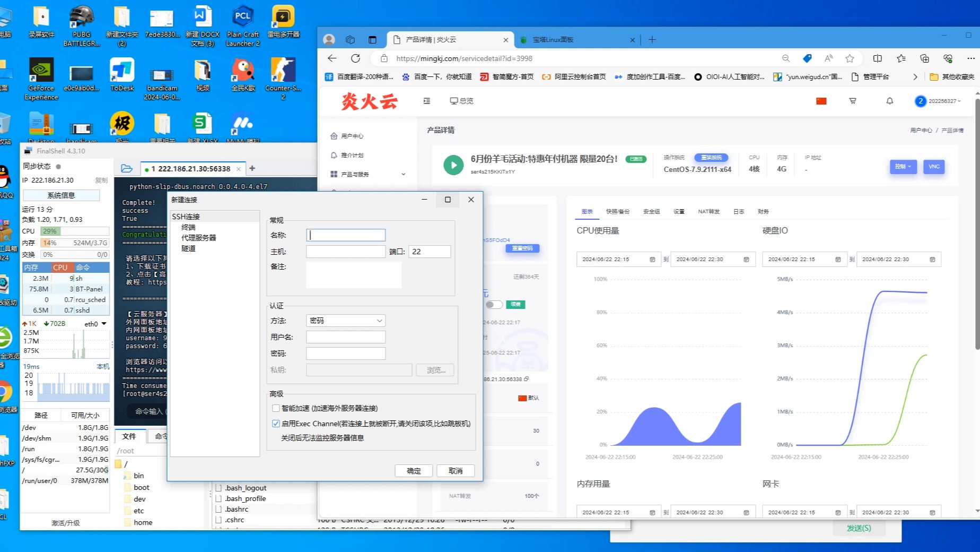Uncheck 启用Exec Channel checkbox
This screenshot has height=552, width=980.
[x=276, y=424]
